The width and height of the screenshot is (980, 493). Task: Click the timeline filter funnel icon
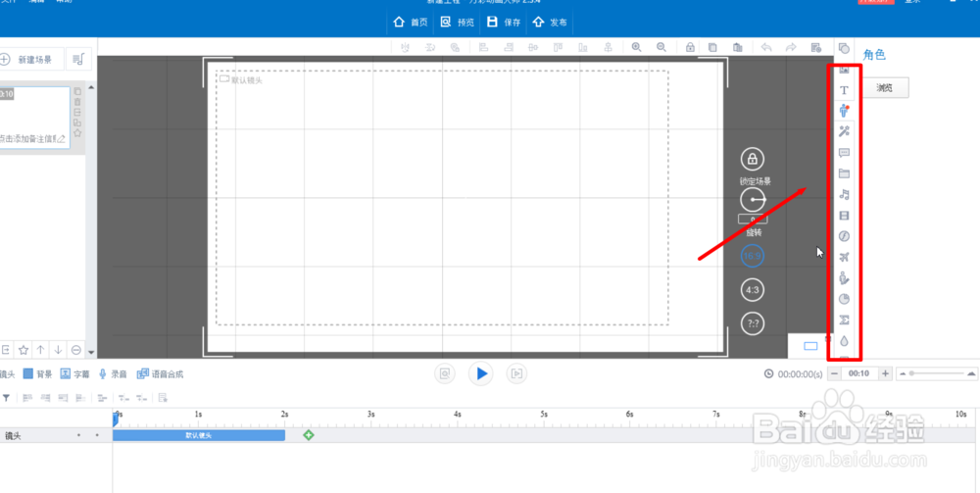[6, 397]
